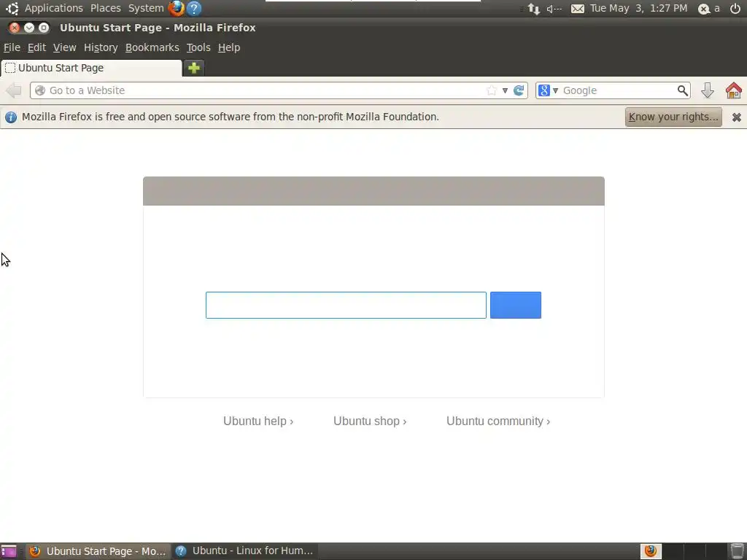
Task: Click the site identity globe in URL bar
Action: tap(40, 90)
